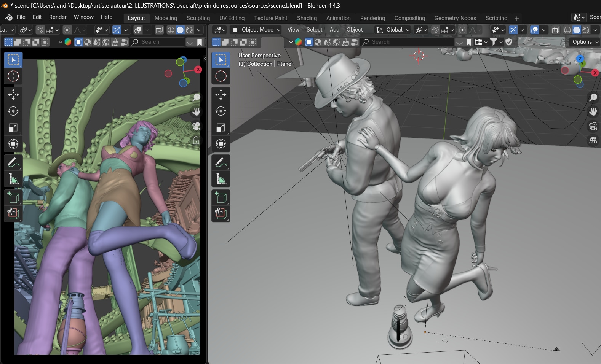This screenshot has height=364, width=601.
Task: Select the Measure tool in right viewport toolbar
Action: coord(221,179)
